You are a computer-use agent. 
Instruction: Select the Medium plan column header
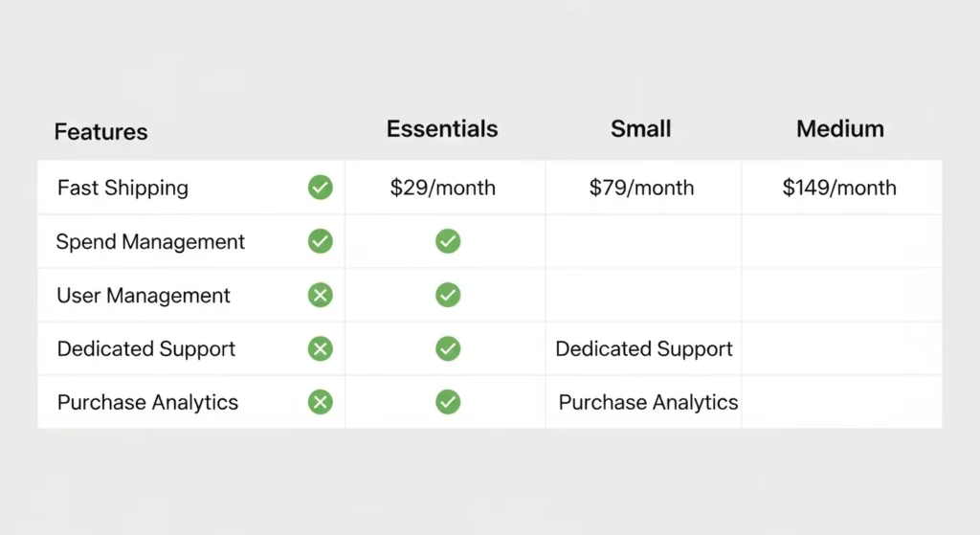point(839,129)
